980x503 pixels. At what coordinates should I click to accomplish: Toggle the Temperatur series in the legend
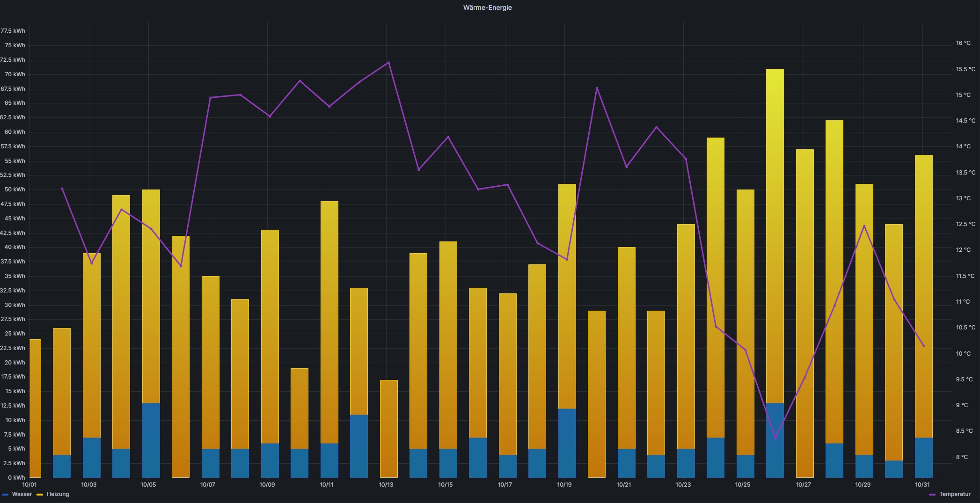[955, 494]
